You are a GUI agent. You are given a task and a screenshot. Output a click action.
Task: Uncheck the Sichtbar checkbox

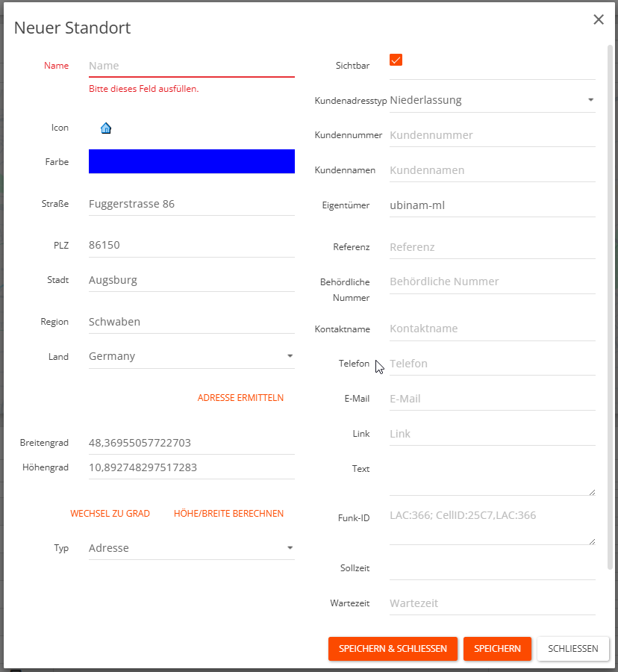(x=396, y=60)
